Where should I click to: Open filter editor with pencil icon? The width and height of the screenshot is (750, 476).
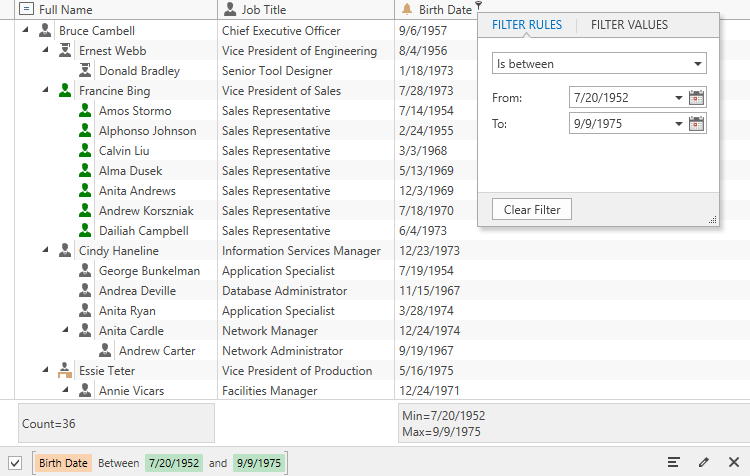click(704, 462)
